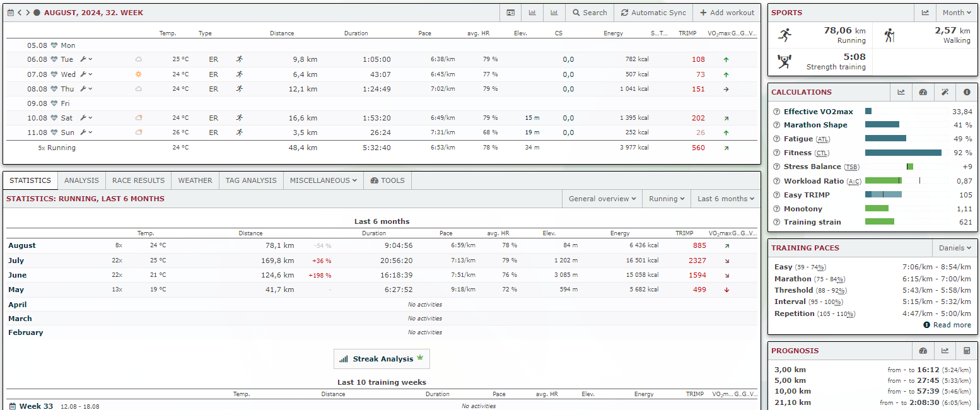Open the calendar icon beside the week title
This screenshot has height=410, width=980.
pos(10,13)
